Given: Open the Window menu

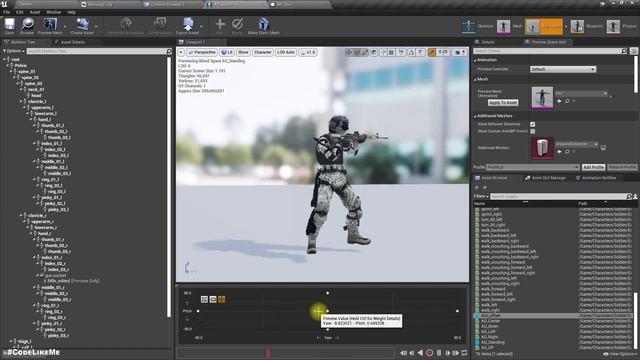Looking at the screenshot, I should pos(53,12).
